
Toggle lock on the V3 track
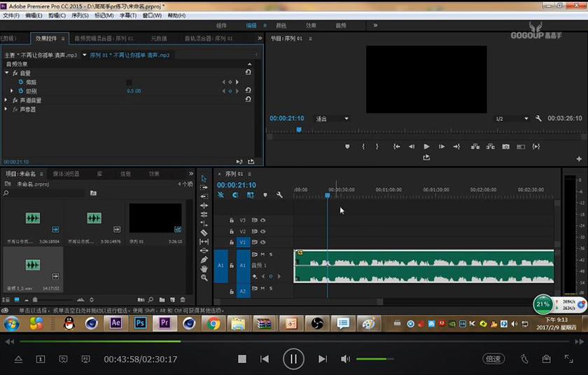pos(232,220)
